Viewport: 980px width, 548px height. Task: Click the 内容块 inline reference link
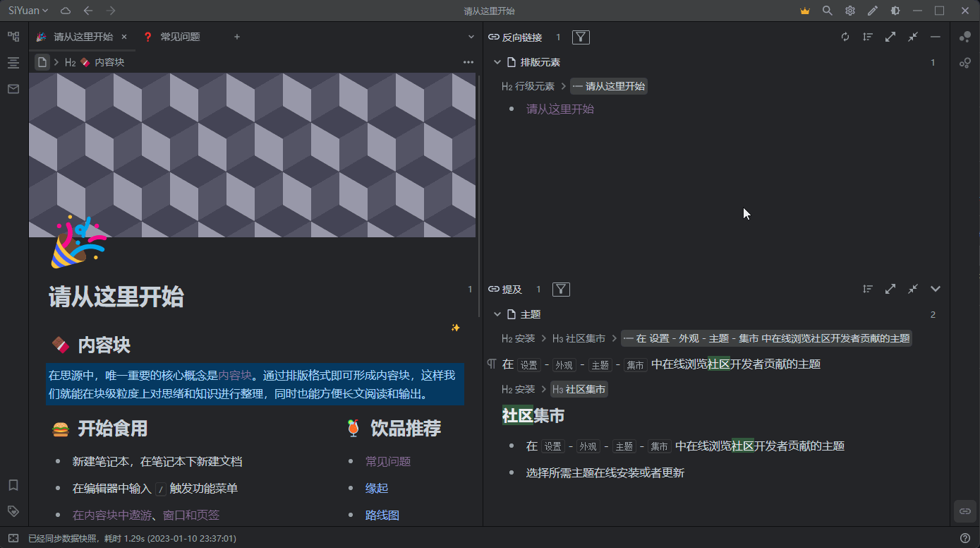(x=235, y=375)
